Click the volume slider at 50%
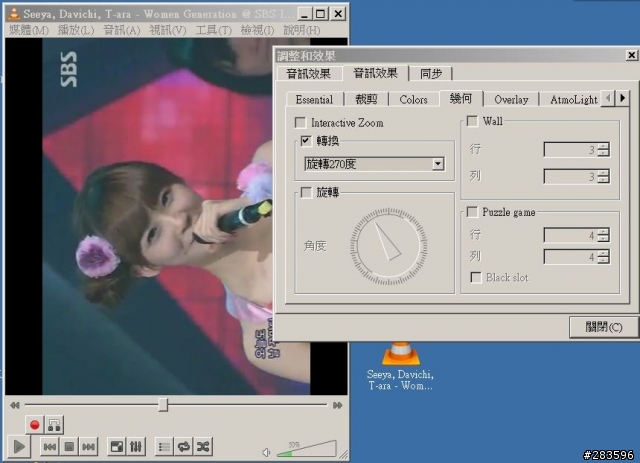The width and height of the screenshot is (640, 463). tap(307, 449)
